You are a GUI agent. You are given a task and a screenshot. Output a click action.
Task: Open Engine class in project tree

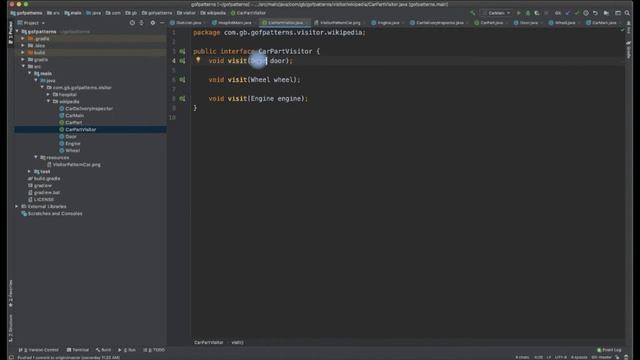click(x=70, y=143)
